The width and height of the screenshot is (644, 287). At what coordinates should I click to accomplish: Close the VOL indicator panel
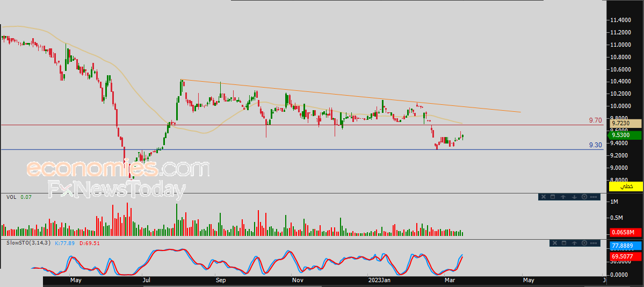coord(543,197)
